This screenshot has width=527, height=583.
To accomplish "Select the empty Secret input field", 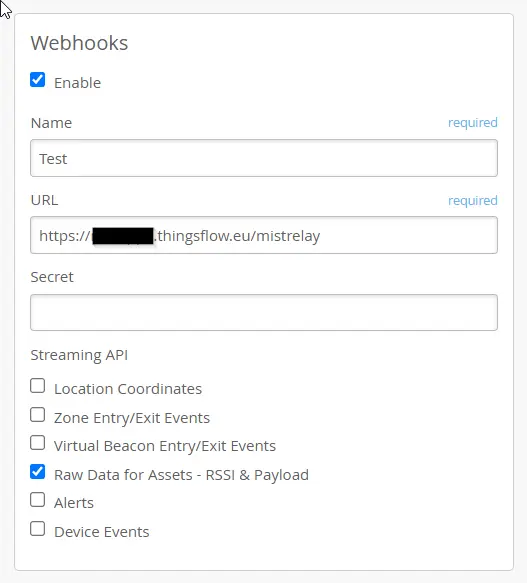I will pos(264,312).
